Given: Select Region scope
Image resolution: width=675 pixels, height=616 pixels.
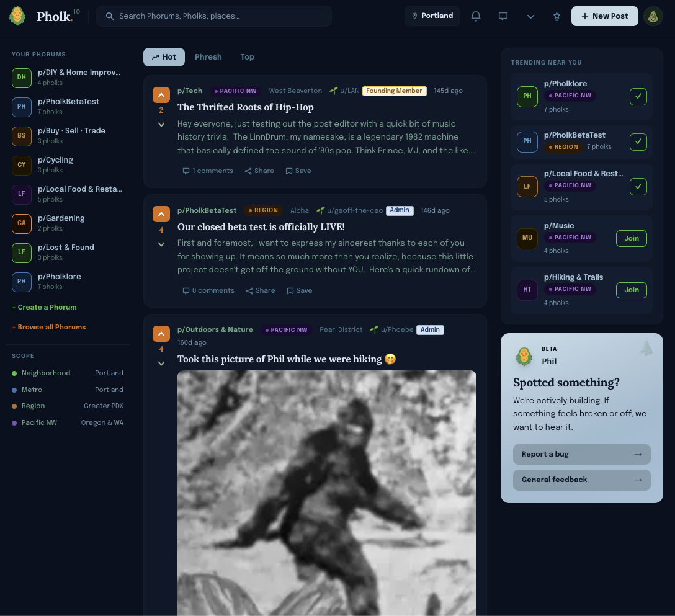Looking at the screenshot, I should (68, 406).
